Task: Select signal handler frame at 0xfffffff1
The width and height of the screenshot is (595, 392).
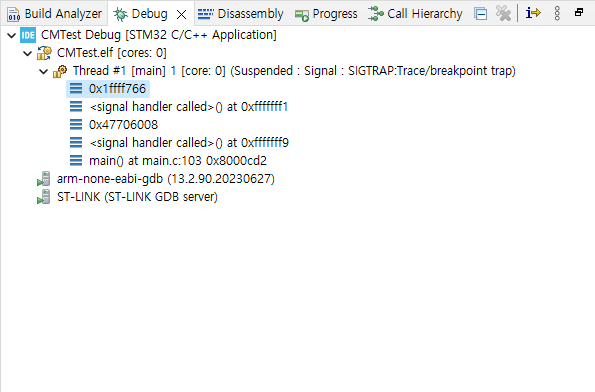Action: 189,107
